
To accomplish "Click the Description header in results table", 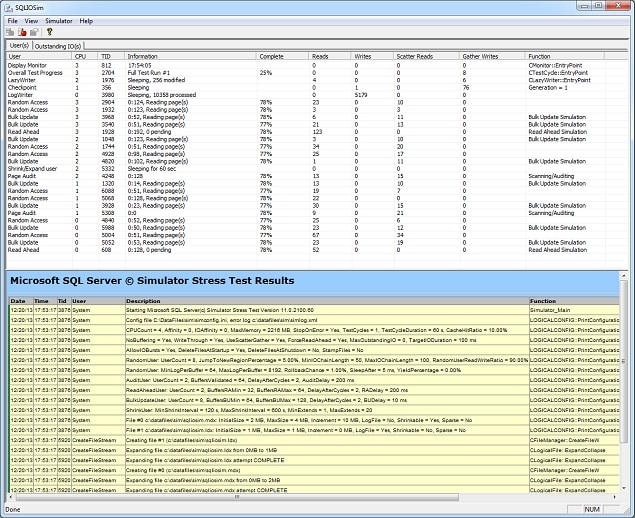I will tap(327, 301).
